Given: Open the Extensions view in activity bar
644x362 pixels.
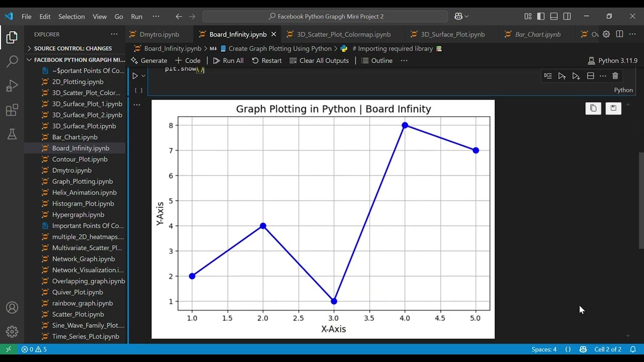Looking at the screenshot, I should [12, 110].
